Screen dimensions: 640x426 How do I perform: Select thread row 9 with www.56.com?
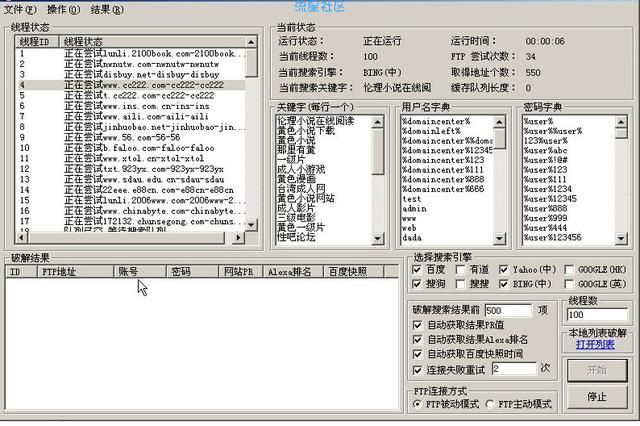click(x=131, y=138)
